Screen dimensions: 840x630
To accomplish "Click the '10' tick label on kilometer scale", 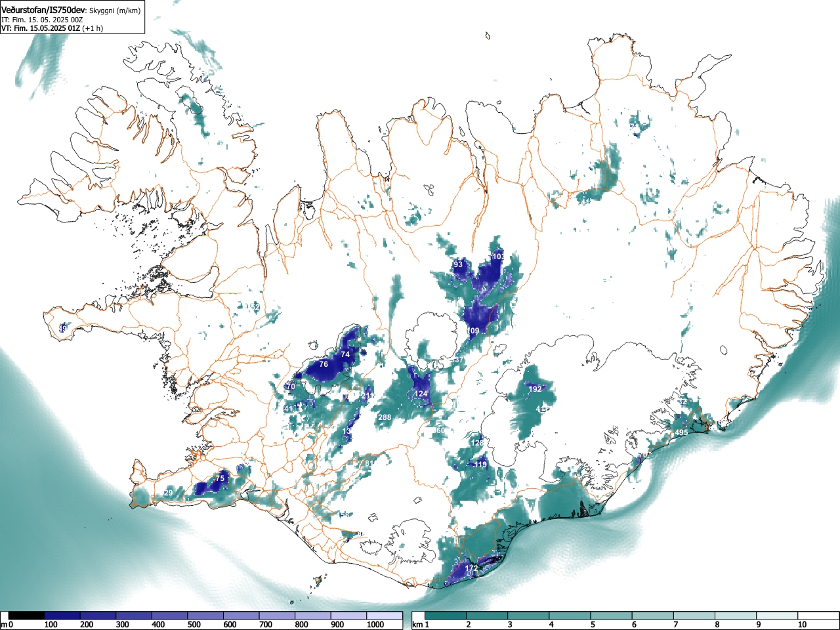I will point(801,625).
